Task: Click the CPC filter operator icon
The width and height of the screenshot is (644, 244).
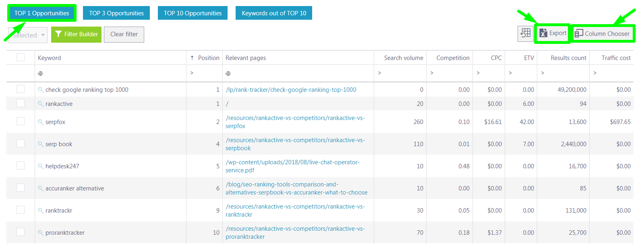Action: point(478,73)
